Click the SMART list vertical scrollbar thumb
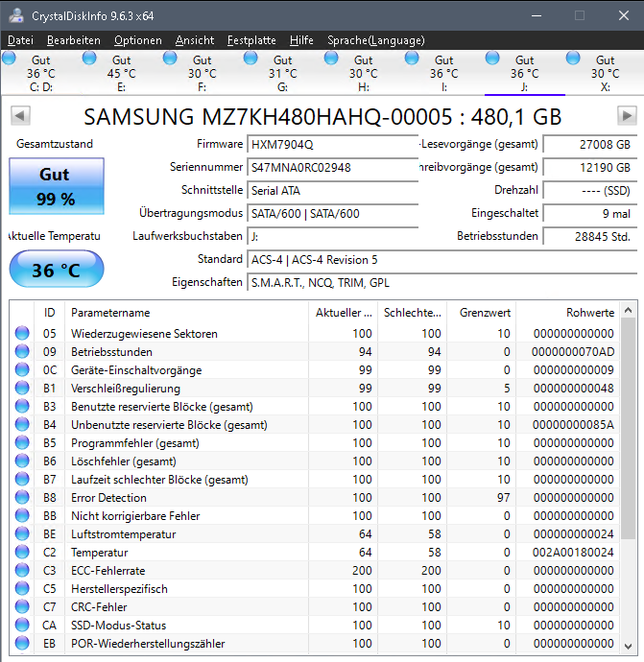 pyautogui.click(x=629, y=429)
